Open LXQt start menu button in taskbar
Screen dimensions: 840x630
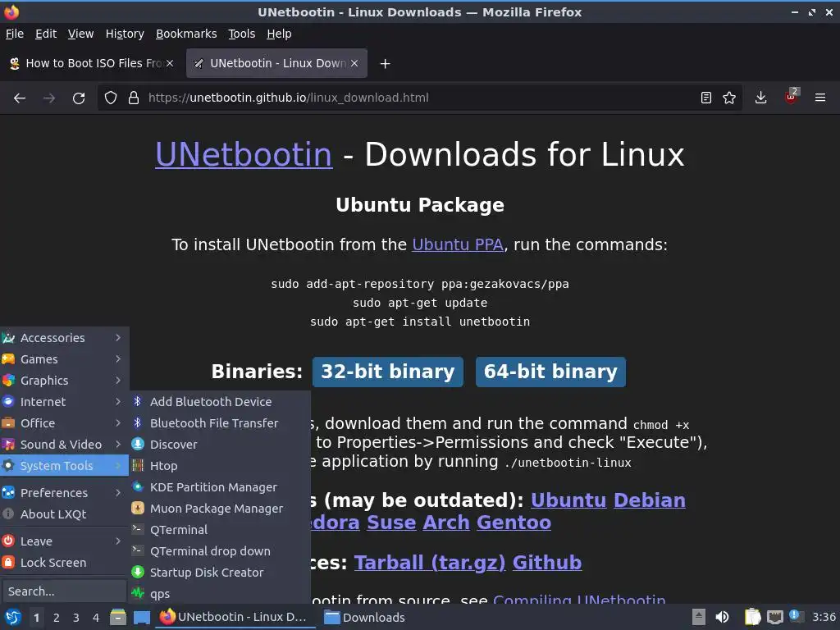coord(12,617)
